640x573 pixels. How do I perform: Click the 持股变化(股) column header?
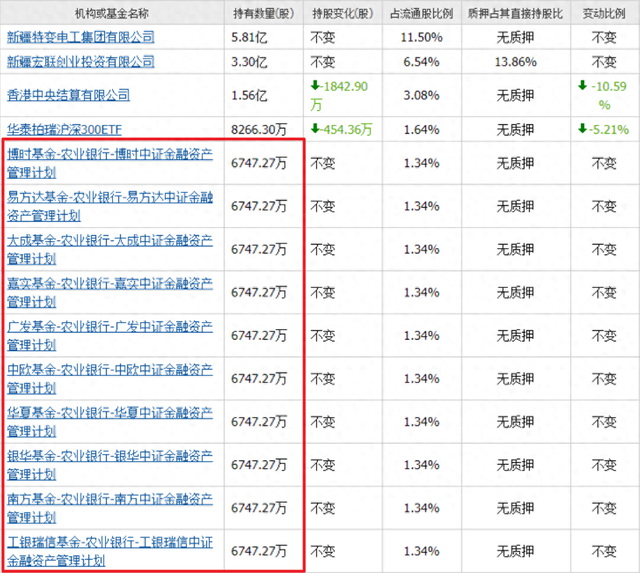(x=343, y=13)
